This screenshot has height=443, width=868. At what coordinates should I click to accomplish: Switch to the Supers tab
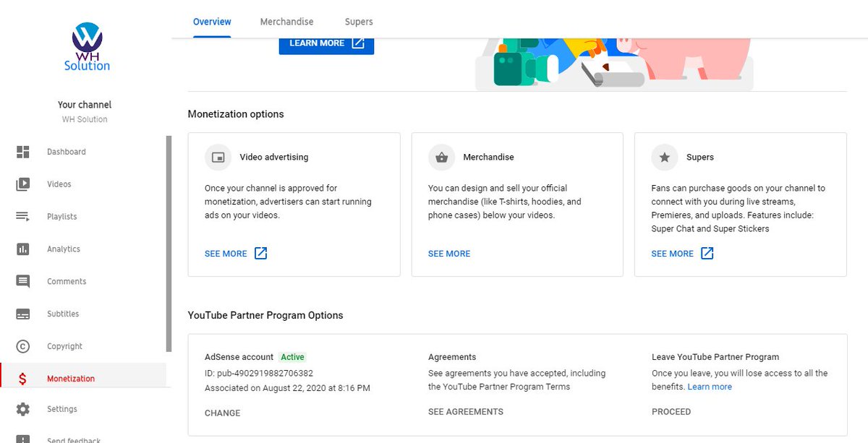click(x=359, y=22)
